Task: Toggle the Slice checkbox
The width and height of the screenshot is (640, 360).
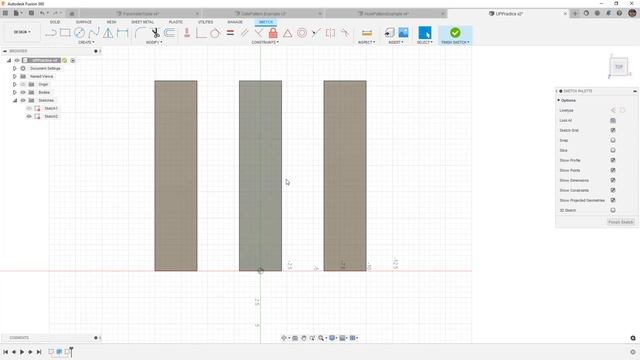Action: point(613,150)
